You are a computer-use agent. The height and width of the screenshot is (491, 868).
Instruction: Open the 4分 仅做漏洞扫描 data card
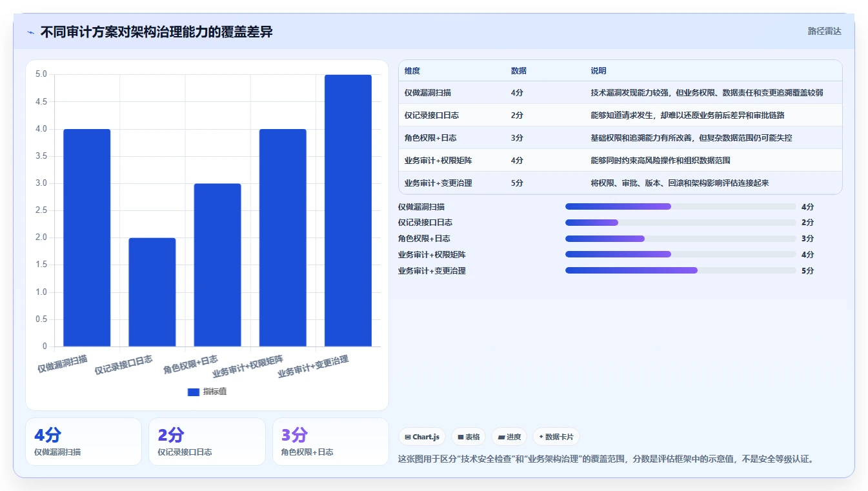(83, 441)
